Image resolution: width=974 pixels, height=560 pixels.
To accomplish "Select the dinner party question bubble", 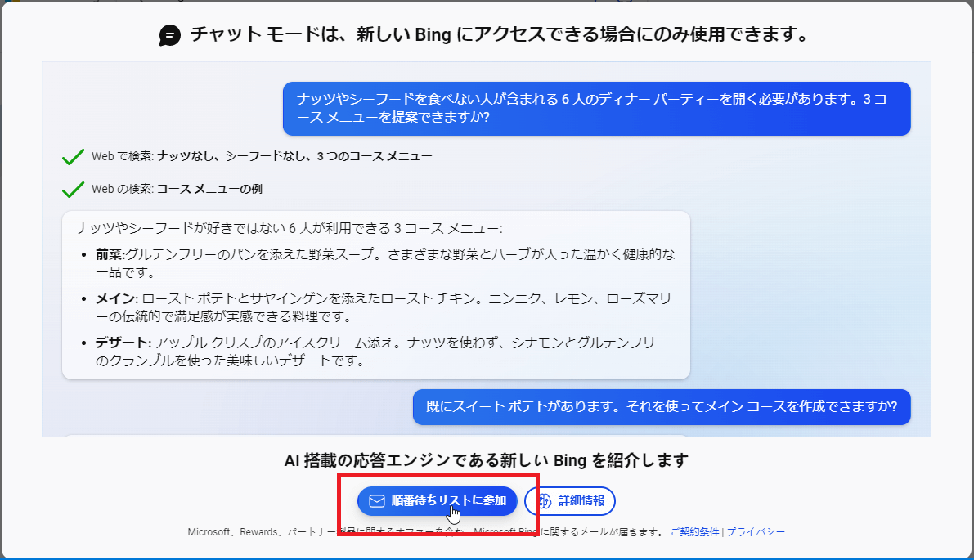I will click(596, 108).
